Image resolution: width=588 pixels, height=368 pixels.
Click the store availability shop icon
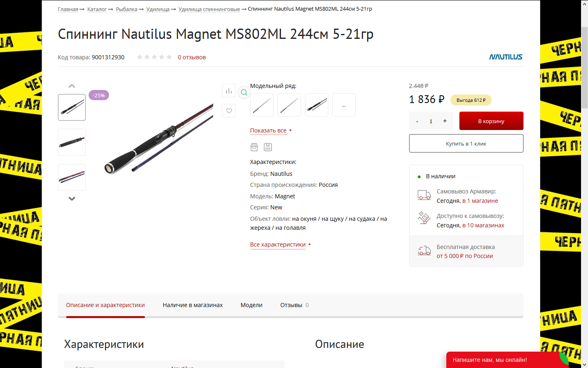click(254, 147)
